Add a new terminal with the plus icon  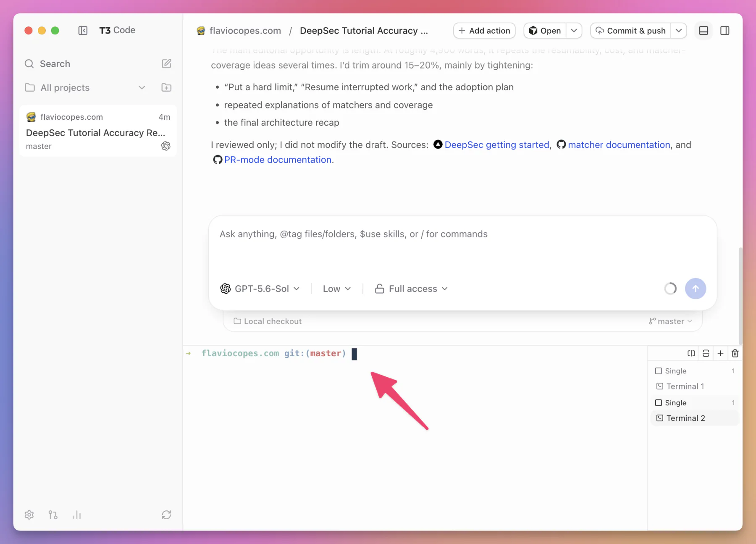click(x=720, y=353)
